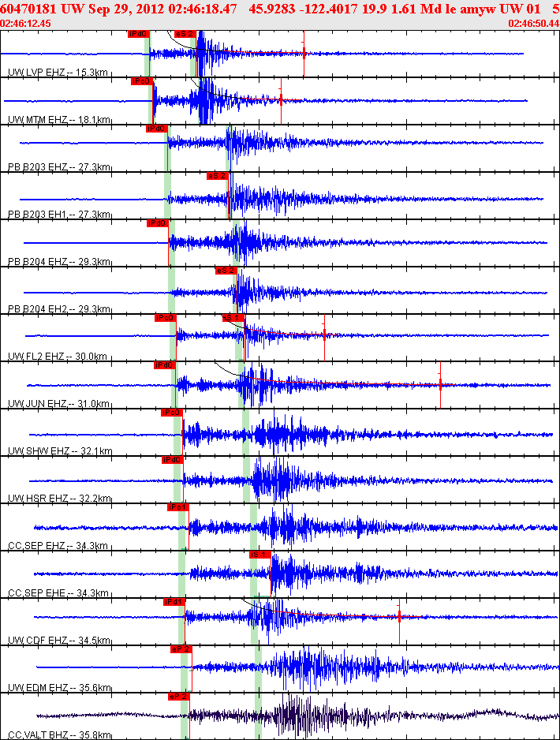Click the station label CC SEP EHZ 34.3km
The height and width of the screenshot is (740, 560).
58,546
